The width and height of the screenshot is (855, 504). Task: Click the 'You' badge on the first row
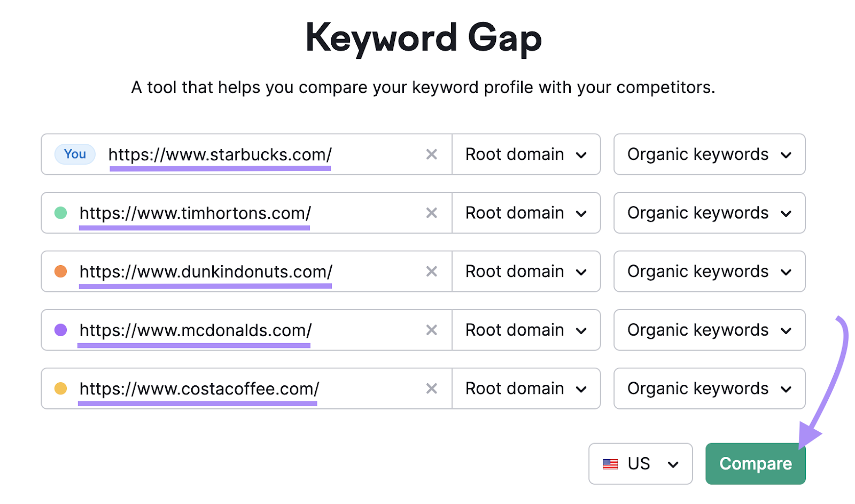(74, 154)
